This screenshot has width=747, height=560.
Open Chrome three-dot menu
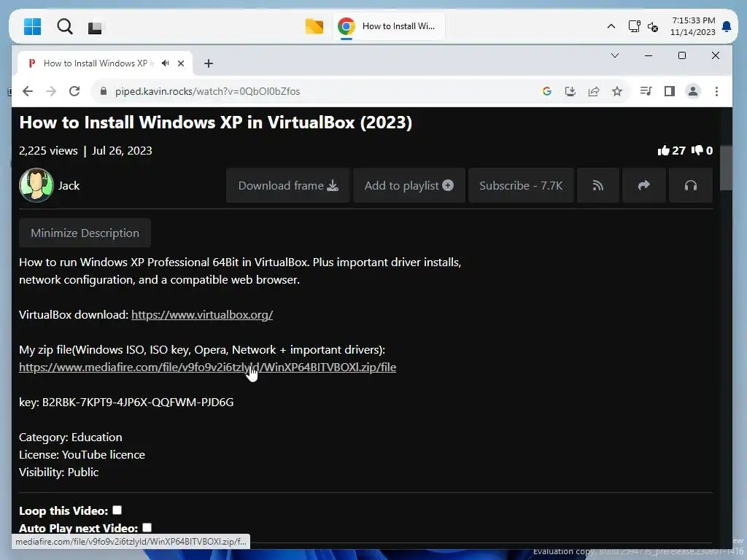coord(716,91)
